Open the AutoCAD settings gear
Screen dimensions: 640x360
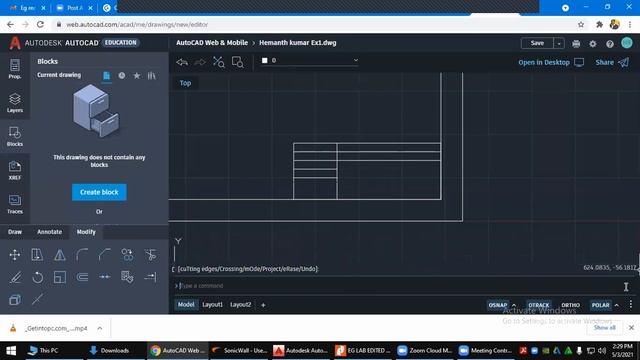tap(593, 43)
